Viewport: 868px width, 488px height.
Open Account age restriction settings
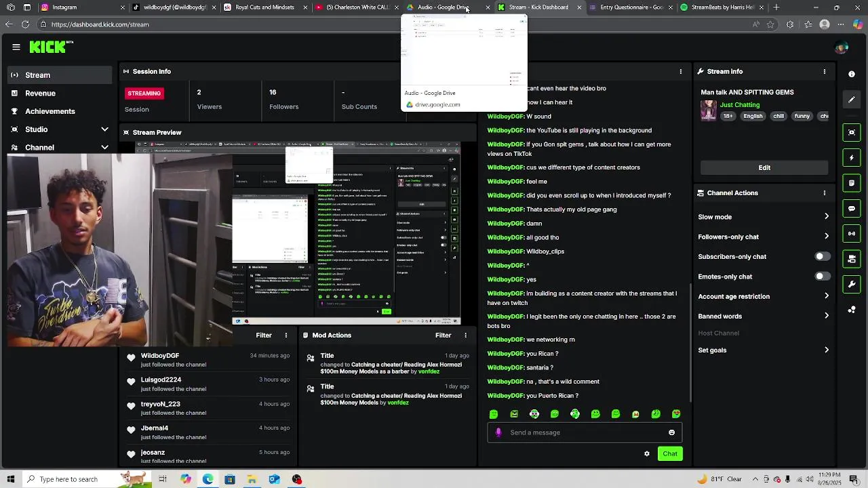(x=764, y=296)
